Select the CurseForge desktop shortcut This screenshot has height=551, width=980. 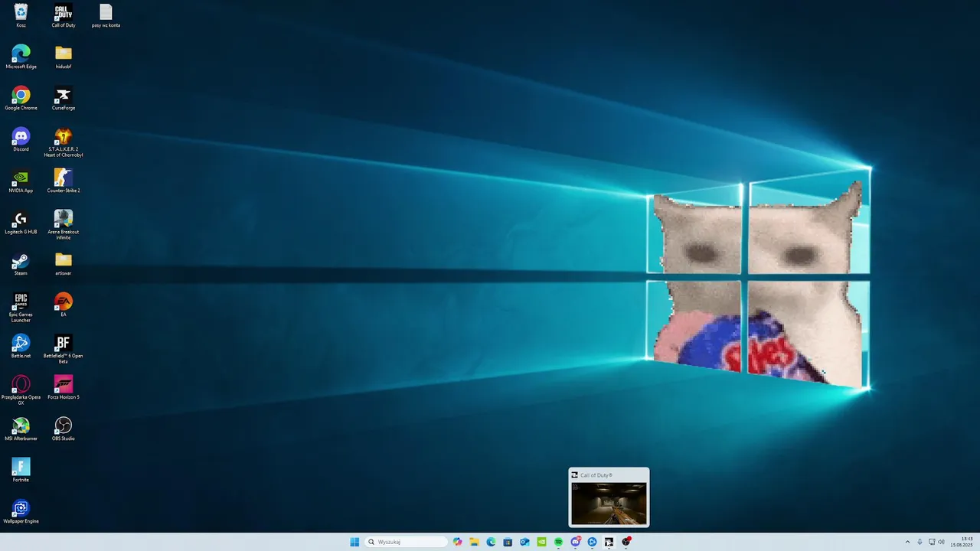[x=64, y=98]
